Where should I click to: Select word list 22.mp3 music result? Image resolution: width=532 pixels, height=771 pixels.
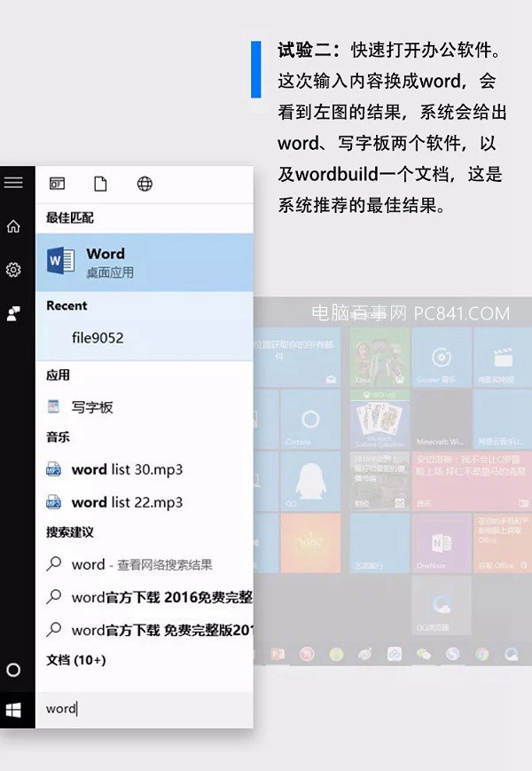[x=127, y=502]
